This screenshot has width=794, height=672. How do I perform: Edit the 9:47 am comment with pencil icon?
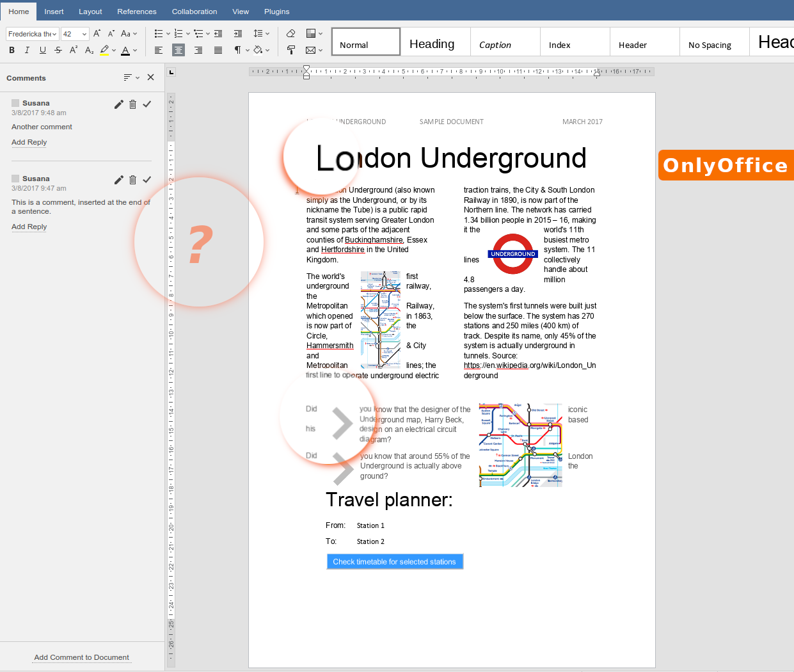pyautogui.click(x=119, y=180)
